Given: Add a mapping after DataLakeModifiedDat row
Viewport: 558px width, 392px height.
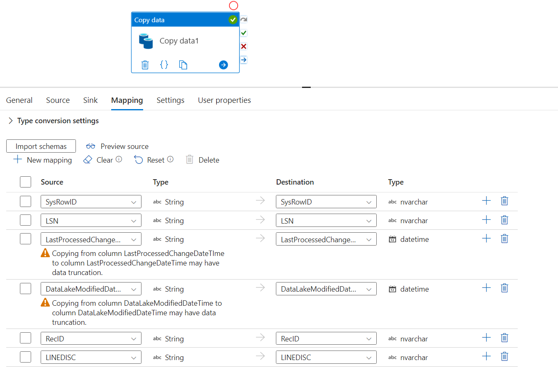Looking at the screenshot, I should [486, 288].
